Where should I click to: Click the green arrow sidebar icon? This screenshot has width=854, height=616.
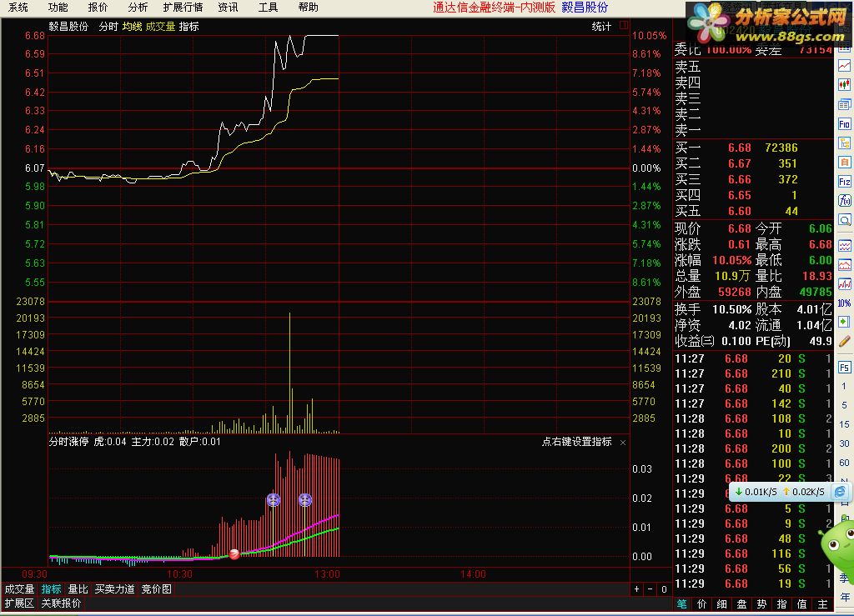(x=844, y=322)
